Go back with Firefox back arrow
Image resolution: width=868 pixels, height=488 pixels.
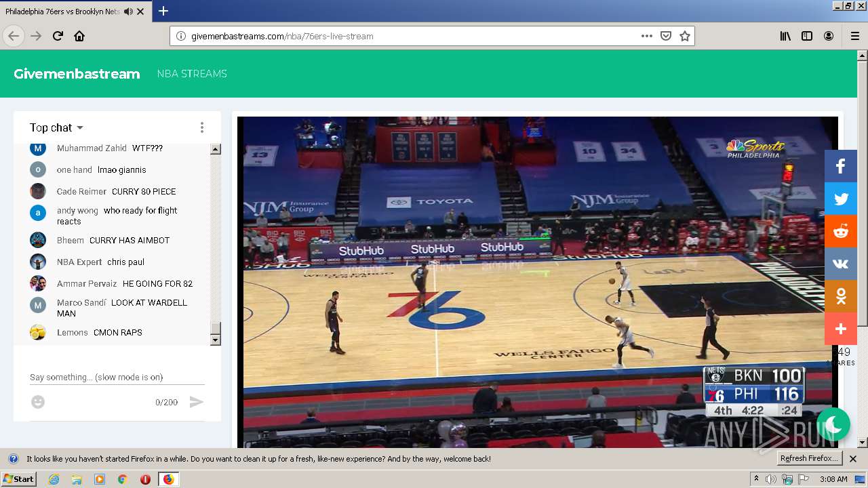pos(14,36)
